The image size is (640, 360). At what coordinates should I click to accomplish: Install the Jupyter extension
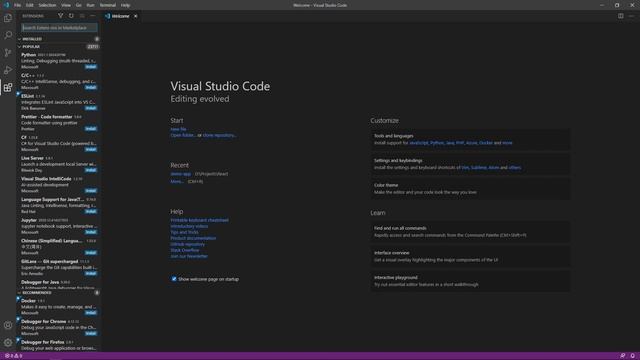(91, 232)
